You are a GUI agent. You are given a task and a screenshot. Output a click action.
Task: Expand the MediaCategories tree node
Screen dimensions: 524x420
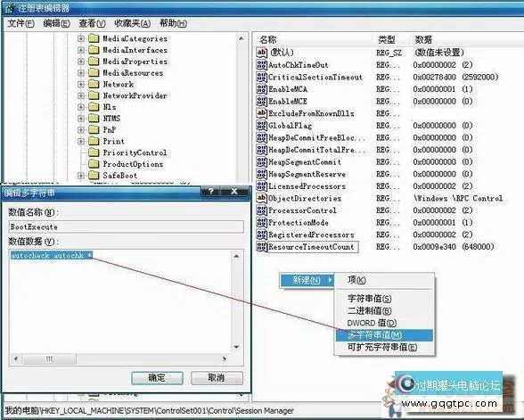[80, 39]
